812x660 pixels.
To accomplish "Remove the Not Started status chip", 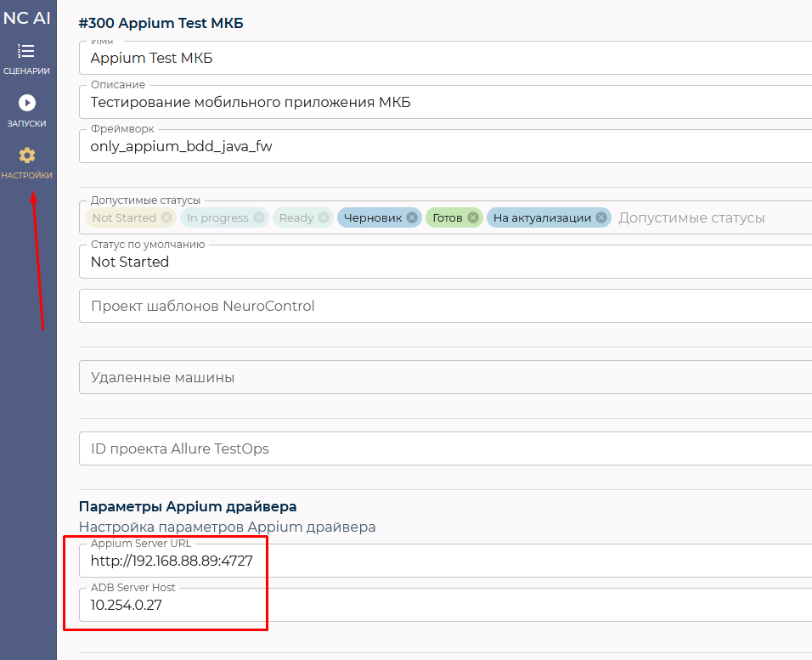I will 166,217.
